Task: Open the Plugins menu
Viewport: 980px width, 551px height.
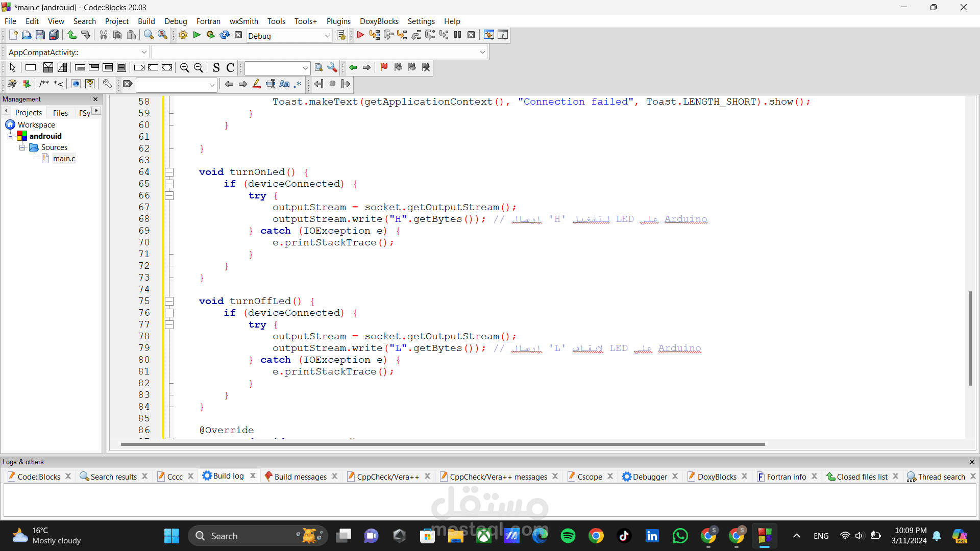Action: click(338, 21)
